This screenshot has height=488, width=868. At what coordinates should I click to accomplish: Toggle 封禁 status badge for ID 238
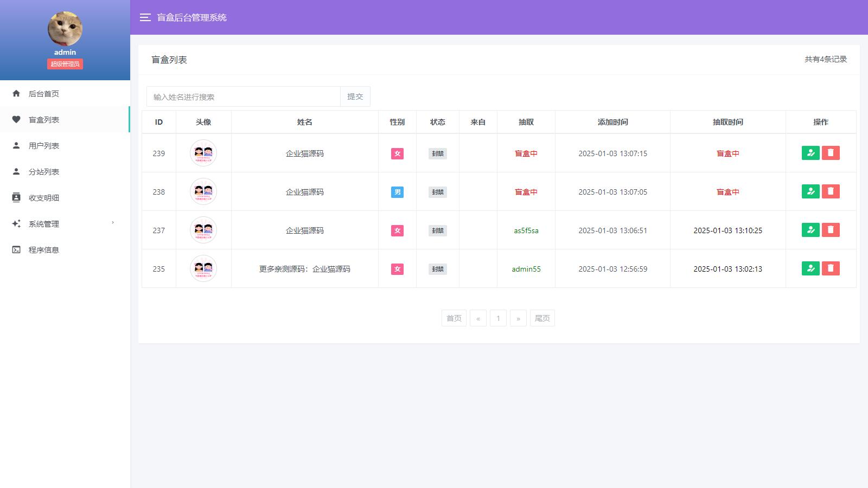pos(437,192)
